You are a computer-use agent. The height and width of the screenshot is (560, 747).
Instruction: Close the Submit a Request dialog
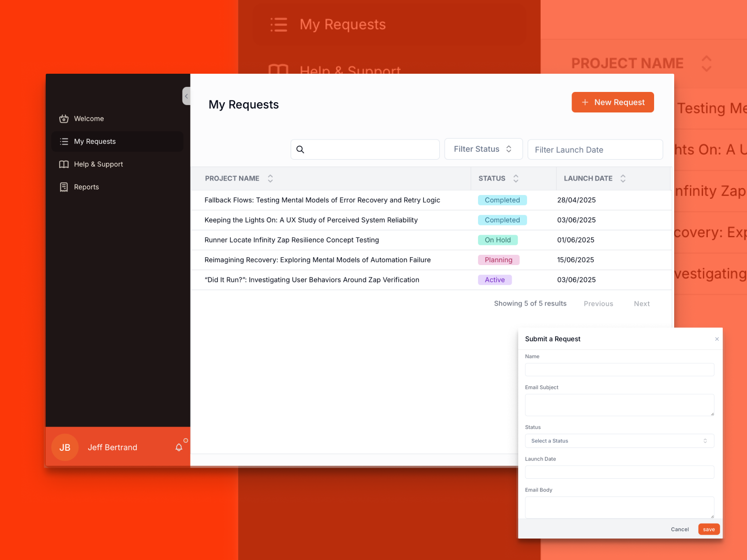tap(717, 339)
